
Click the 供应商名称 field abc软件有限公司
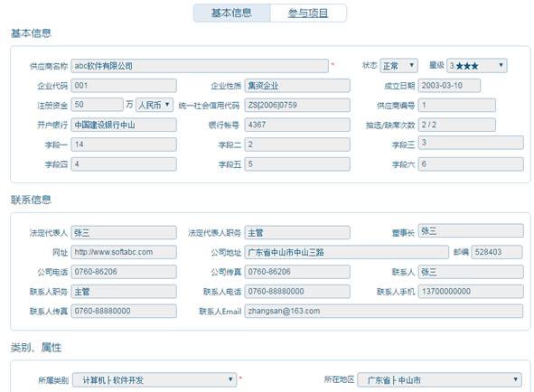click(200, 66)
